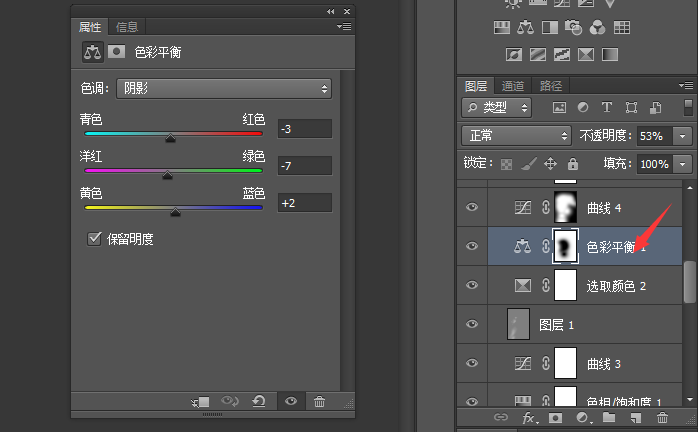Image resolution: width=698 pixels, height=432 pixels.
Task: Add a Posterize adjustment layer
Action: tap(538, 55)
